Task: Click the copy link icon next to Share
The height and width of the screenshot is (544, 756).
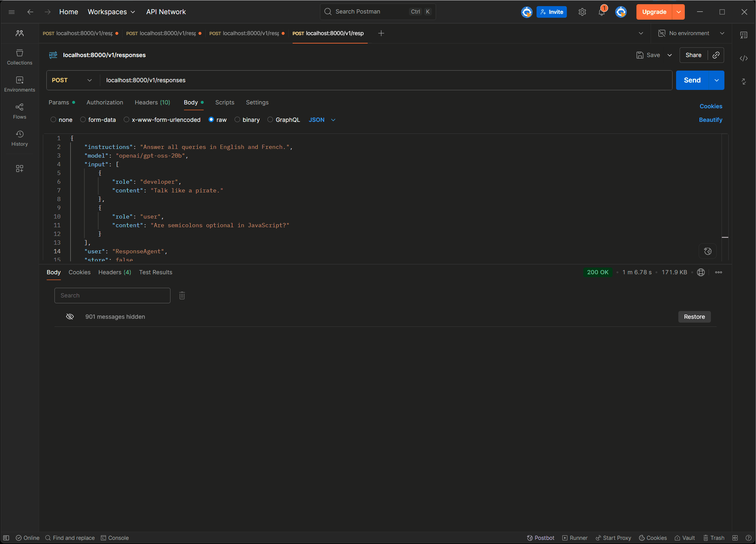Action: (x=716, y=55)
